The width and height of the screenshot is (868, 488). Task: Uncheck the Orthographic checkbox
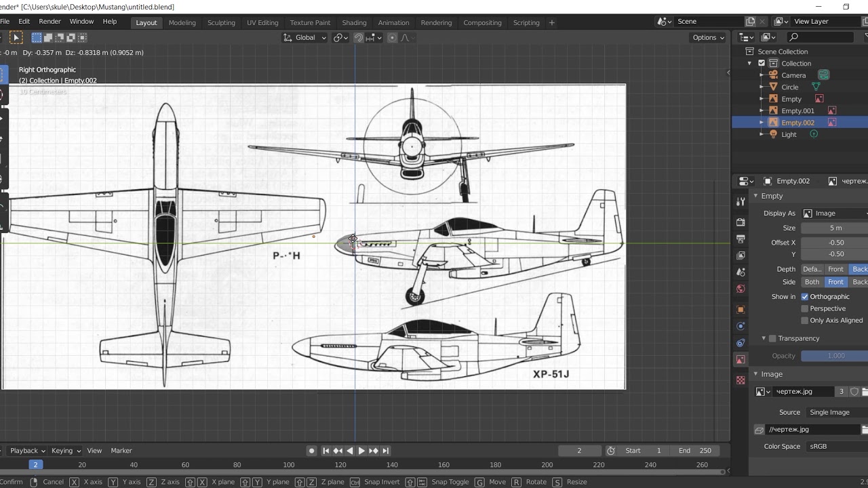[805, 297]
